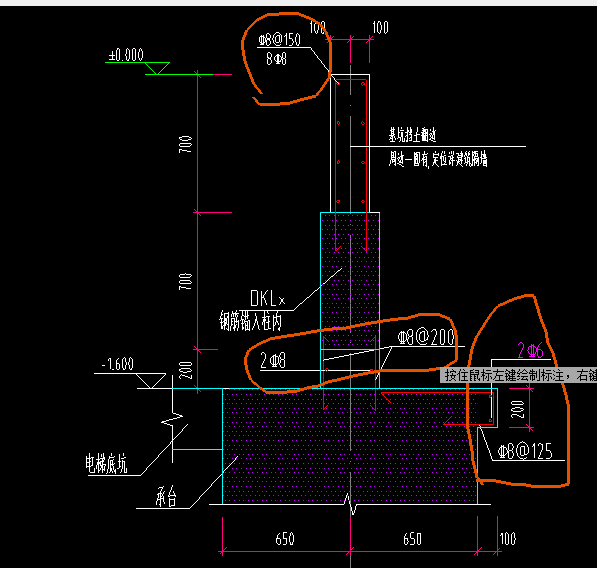The width and height of the screenshot is (597, 568).
Task: Click the Φ8@150 stirrup annotation
Action: tap(279, 40)
